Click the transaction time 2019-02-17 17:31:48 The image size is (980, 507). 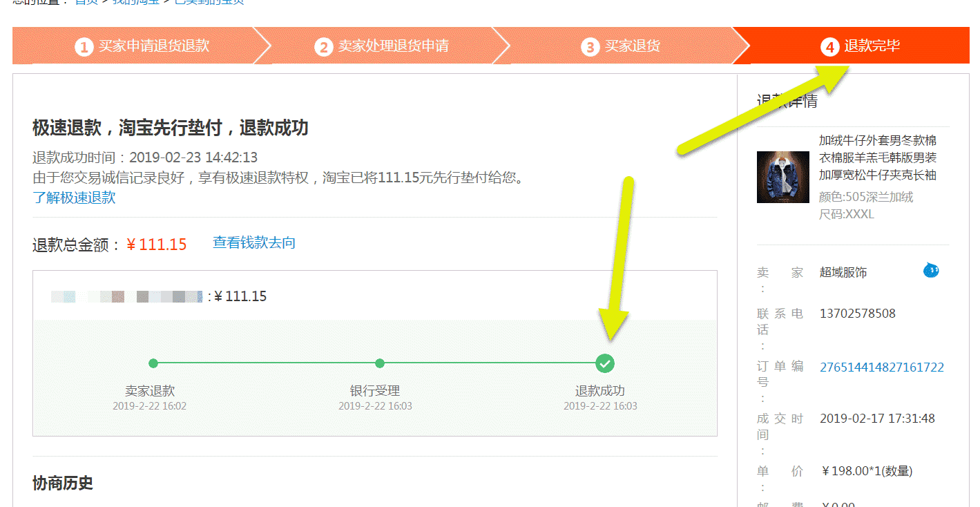(x=877, y=419)
